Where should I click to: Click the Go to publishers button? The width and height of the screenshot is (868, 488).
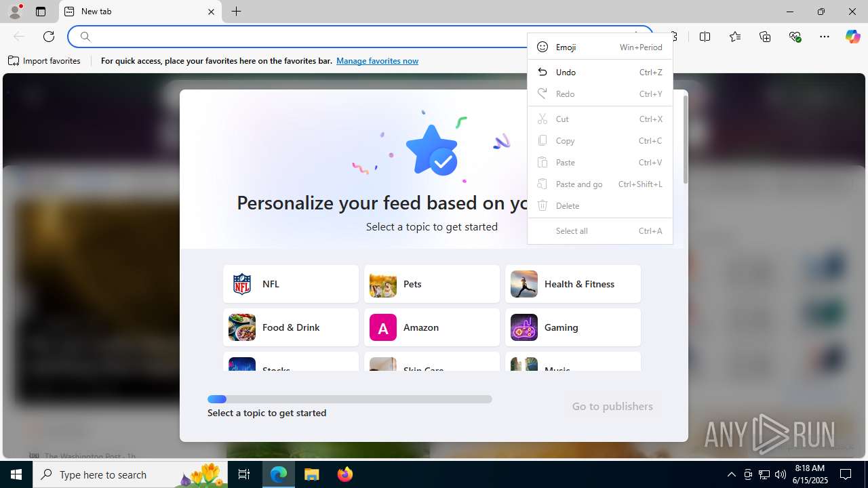tap(612, 407)
